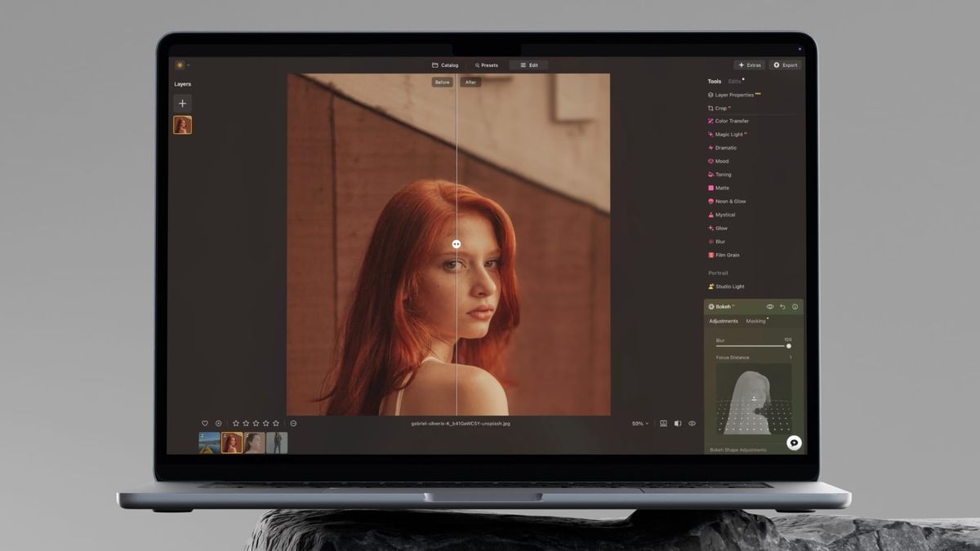Select the Magic Light tool

[728, 134]
